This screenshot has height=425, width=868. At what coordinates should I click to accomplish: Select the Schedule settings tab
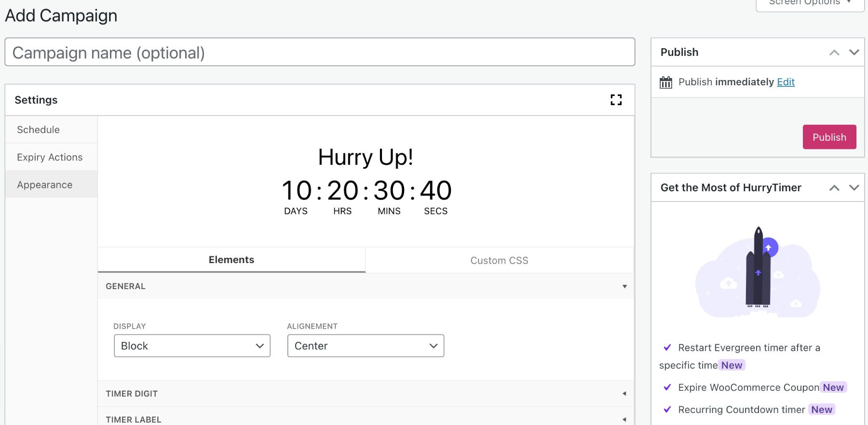[38, 129]
